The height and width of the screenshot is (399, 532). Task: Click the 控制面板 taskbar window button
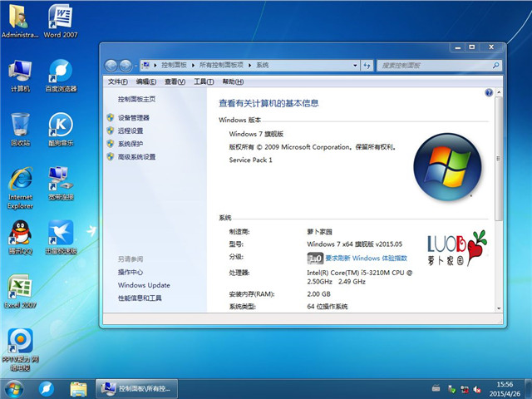(136, 389)
